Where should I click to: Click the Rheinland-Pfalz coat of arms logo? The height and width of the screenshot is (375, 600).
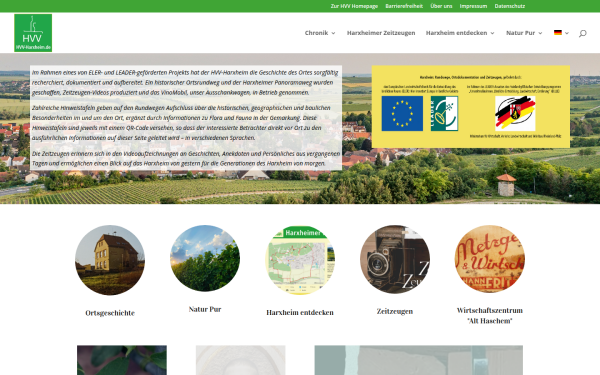pos(515,113)
